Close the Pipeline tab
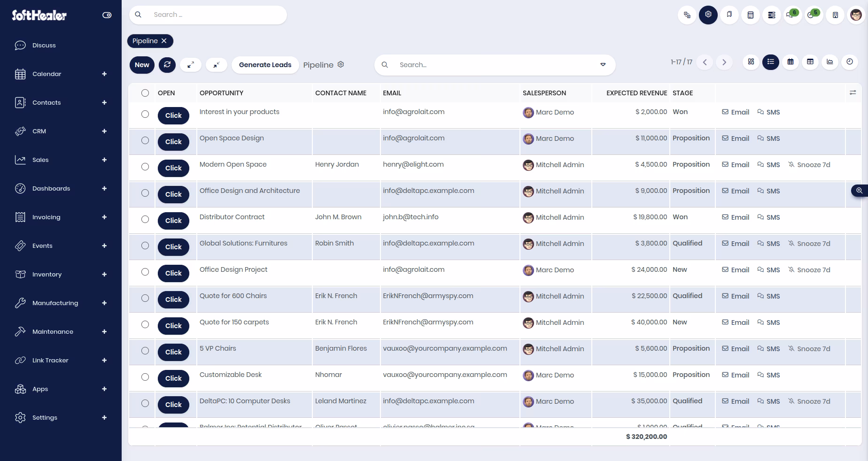This screenshot has width=868, height=461. [x=164, y=41]
